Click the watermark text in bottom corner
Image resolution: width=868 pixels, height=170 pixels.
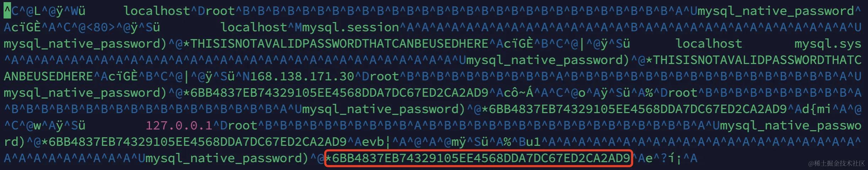click(836, 163)
